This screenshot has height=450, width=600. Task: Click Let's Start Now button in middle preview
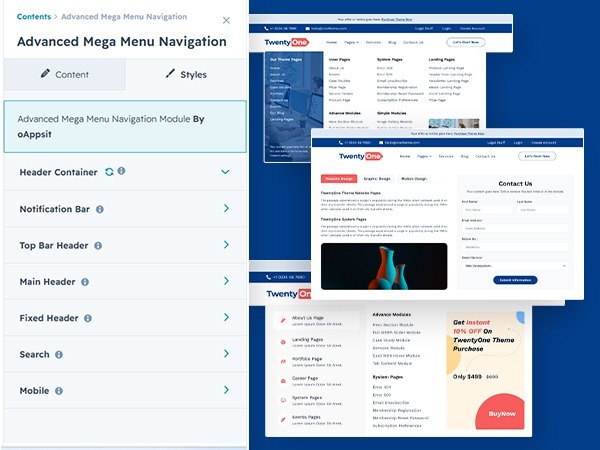pos(537,156)
